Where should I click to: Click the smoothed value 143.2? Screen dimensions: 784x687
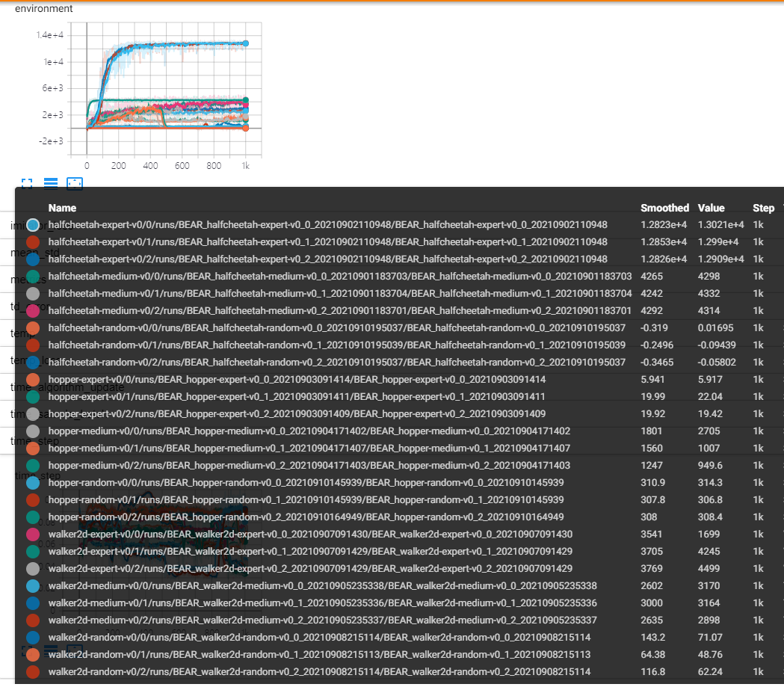tap(653, 638)
